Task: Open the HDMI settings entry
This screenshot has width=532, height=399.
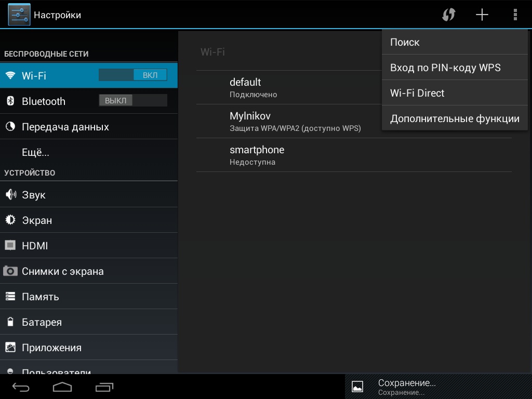Action: pyautogui.click(x=88, y=246)
